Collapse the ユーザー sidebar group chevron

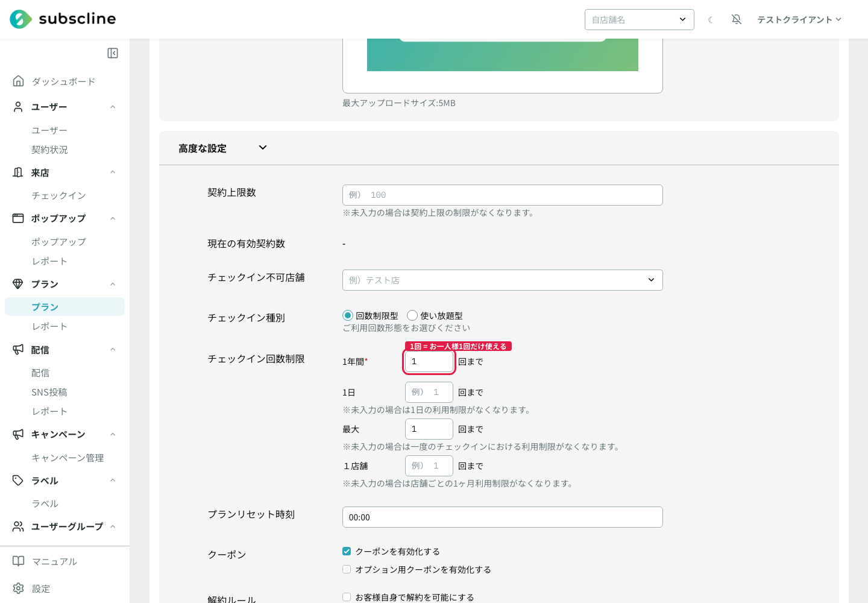point(113,107)
